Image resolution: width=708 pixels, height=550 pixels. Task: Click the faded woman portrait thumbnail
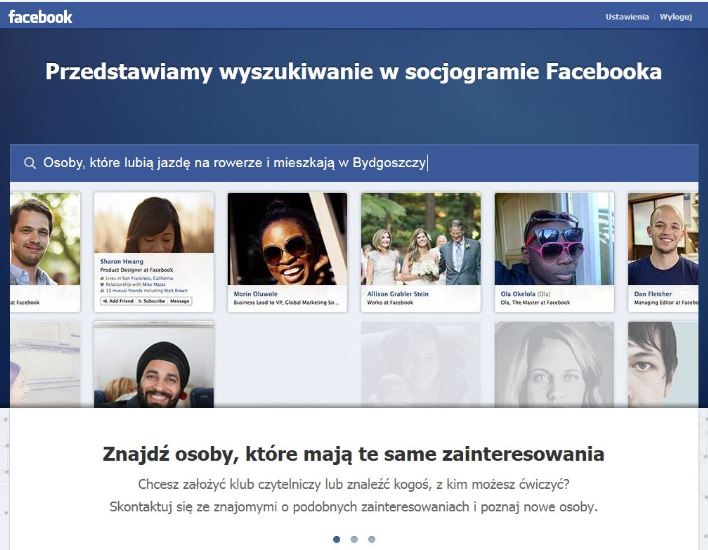click(554, 364)
